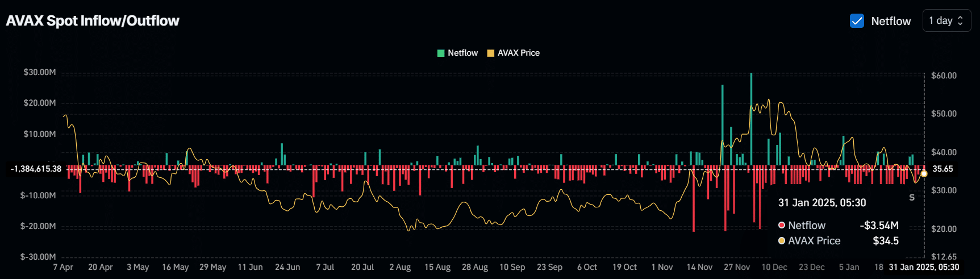Toggle the green Netflow legend swatch
The width and height of the screenshot is (980, 279).
pyautogui.click(x=441, y=53)
